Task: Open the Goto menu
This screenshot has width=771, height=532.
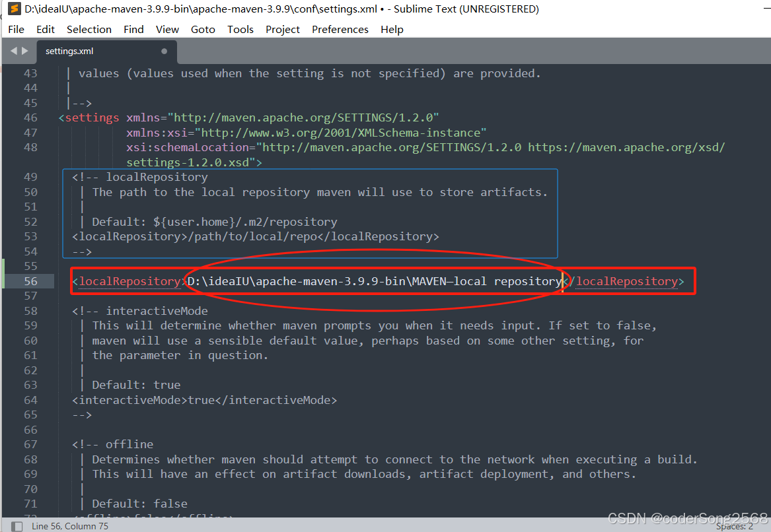Action: click(203, 30)
